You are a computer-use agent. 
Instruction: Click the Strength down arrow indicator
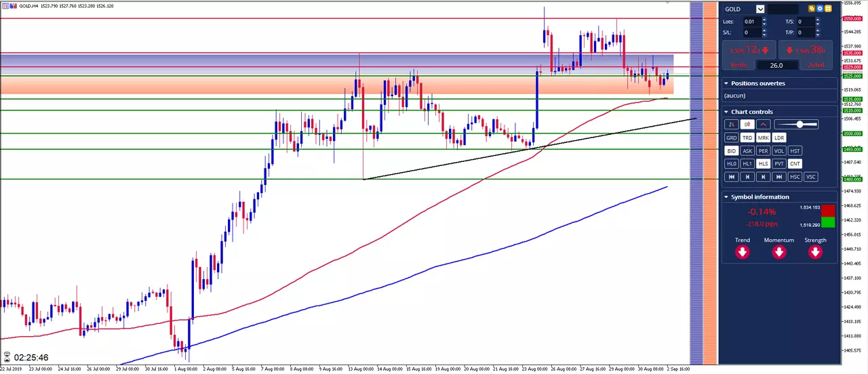pyautogui.click(x=815, y=252)
